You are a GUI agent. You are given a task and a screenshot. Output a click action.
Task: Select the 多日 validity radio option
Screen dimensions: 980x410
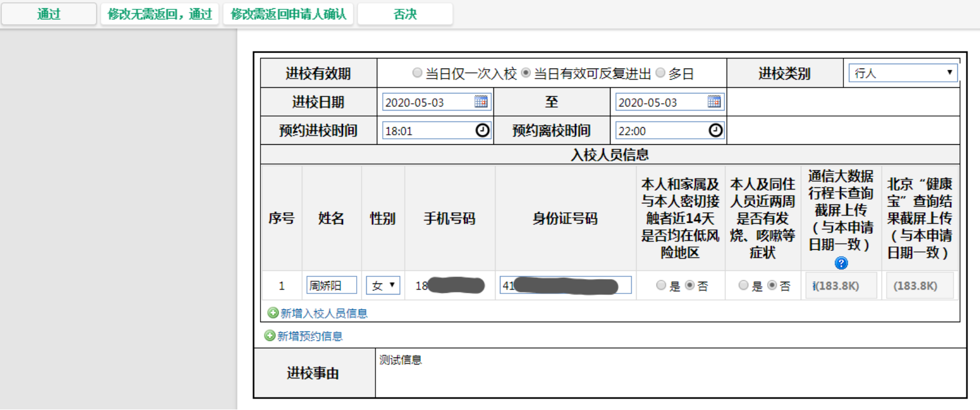[x=660, y=73]
